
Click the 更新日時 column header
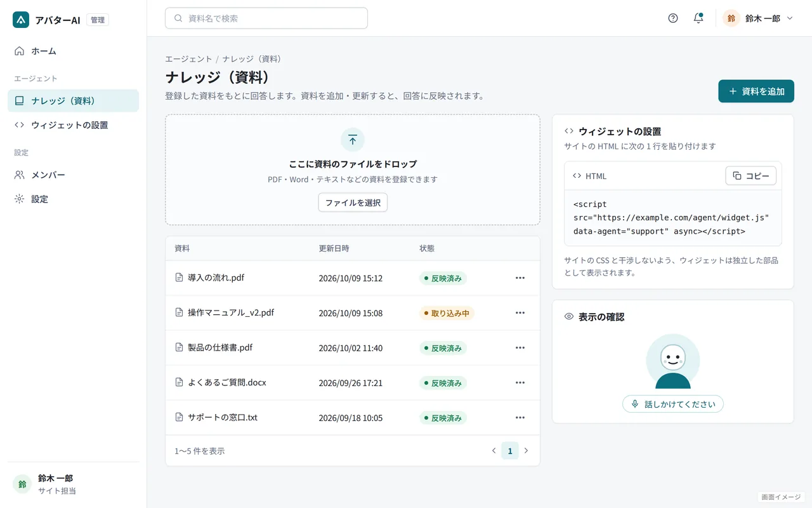tap(334, 248)
